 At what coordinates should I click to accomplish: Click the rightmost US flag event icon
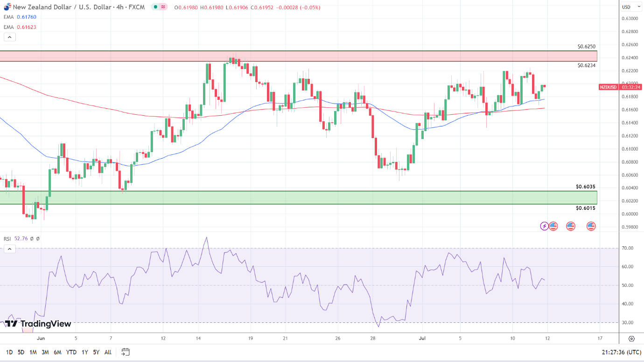(x=591, y=226)
